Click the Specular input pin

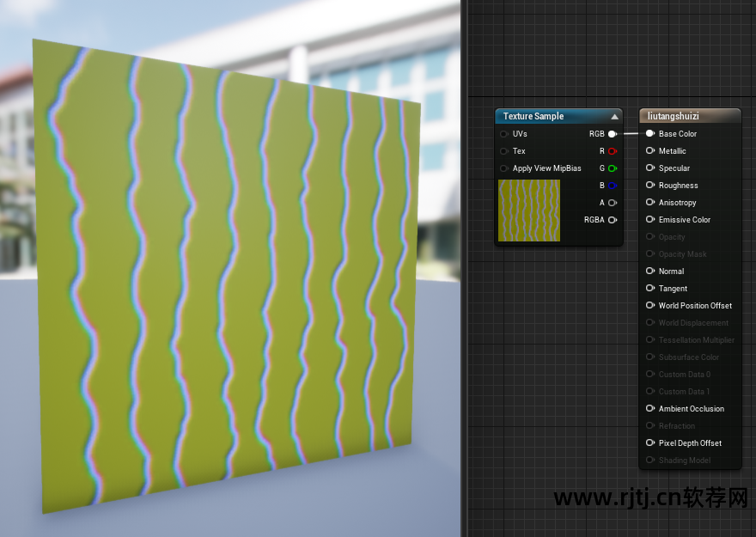(x=650, y=168)
